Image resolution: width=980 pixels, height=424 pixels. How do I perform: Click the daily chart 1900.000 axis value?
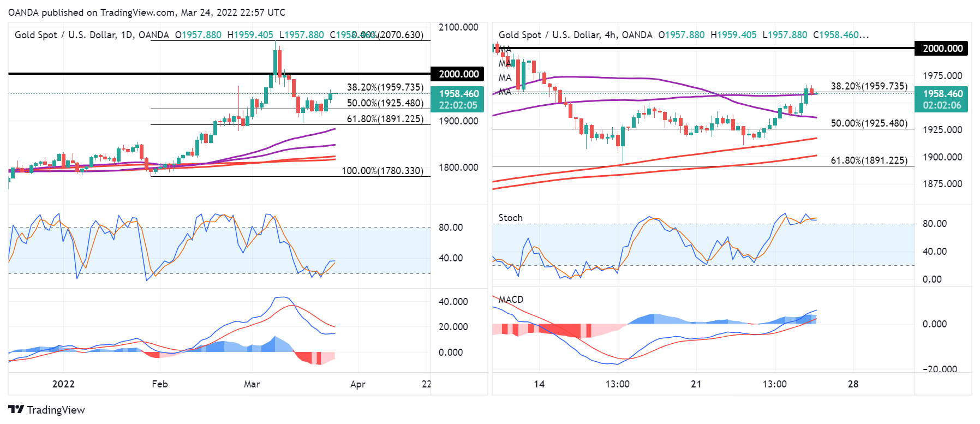458,121
